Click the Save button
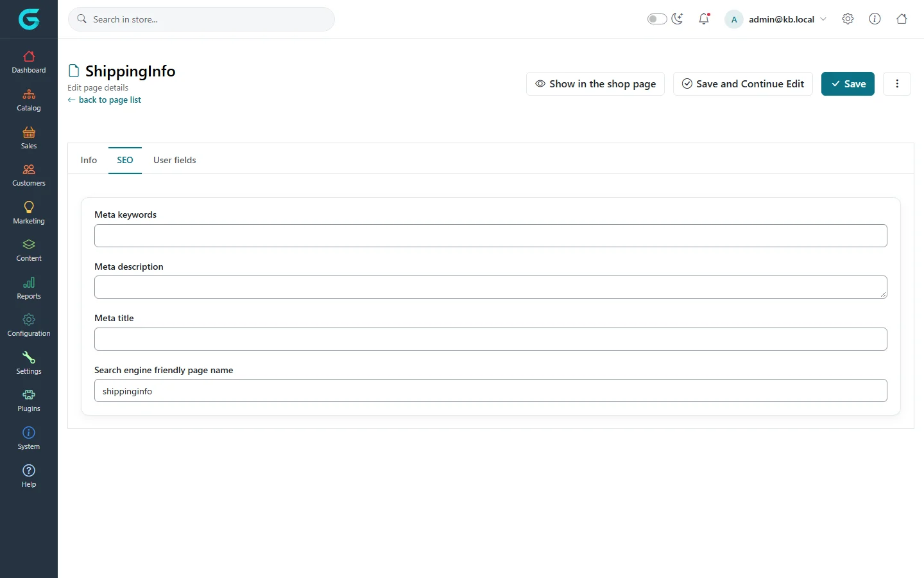The height and width of the screenshot is (578, 924). (848, 83)
